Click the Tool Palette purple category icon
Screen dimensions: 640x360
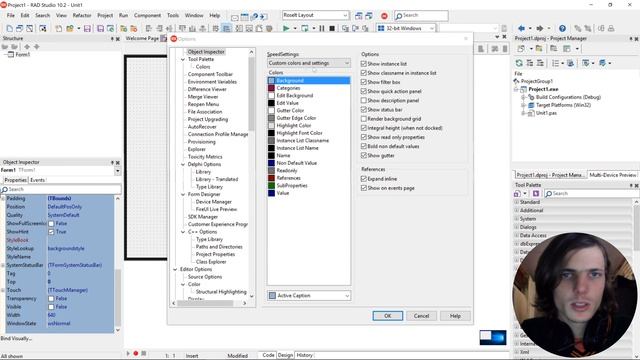(536, 193)
